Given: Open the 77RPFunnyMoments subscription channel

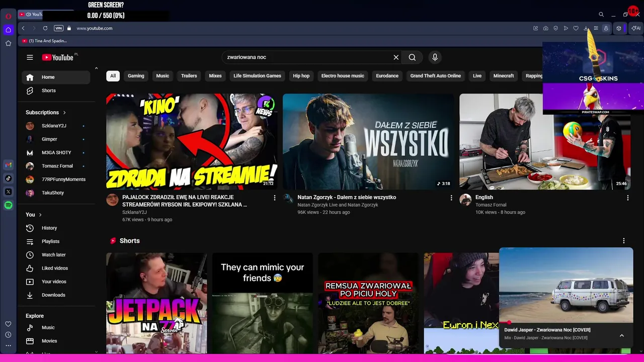Looking at the screenshot, I should pos(56,179).
